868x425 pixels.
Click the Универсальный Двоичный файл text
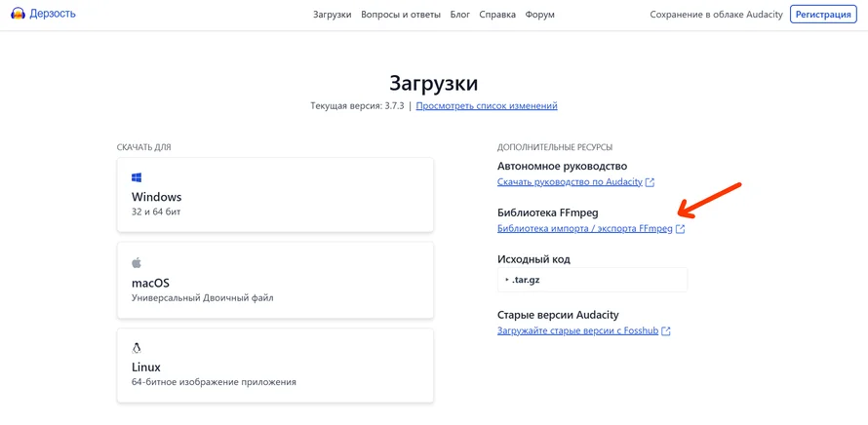(203, 297)
